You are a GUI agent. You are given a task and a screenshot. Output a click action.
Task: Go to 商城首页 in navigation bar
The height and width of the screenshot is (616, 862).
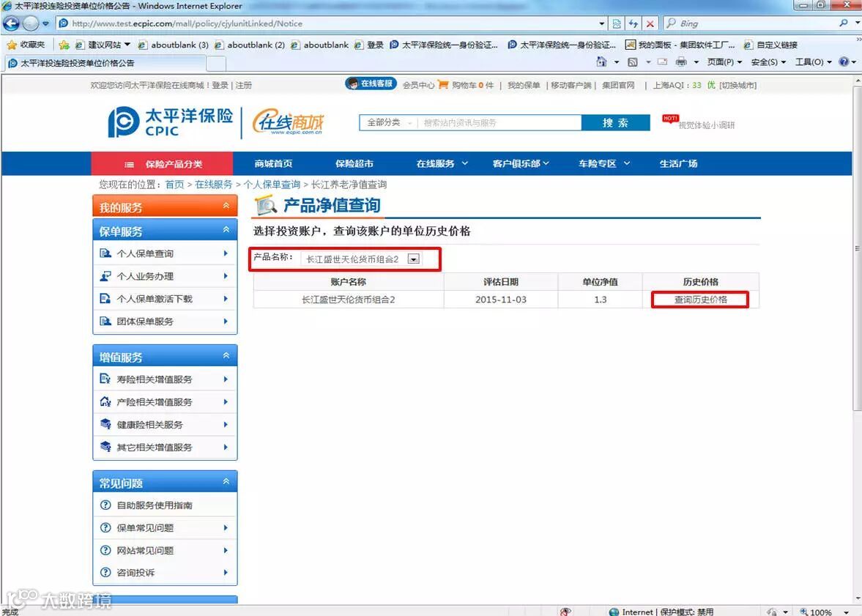click(273, 163)
